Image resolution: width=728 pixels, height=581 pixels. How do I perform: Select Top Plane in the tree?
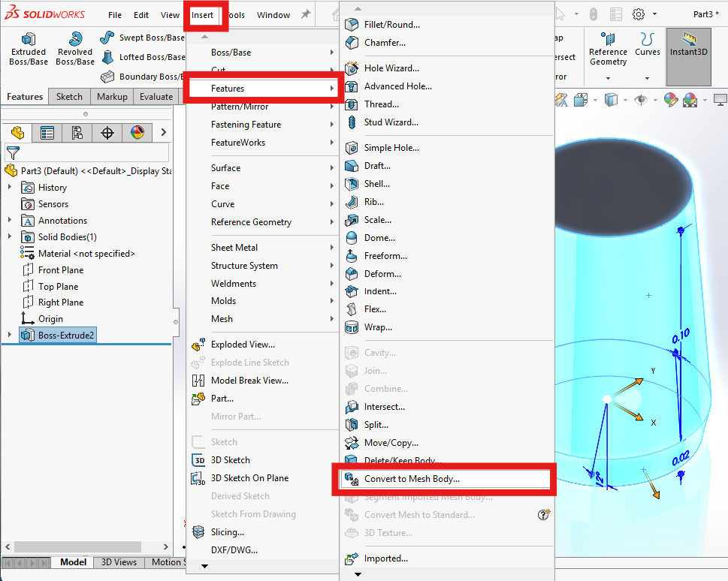tap(58, 286)
